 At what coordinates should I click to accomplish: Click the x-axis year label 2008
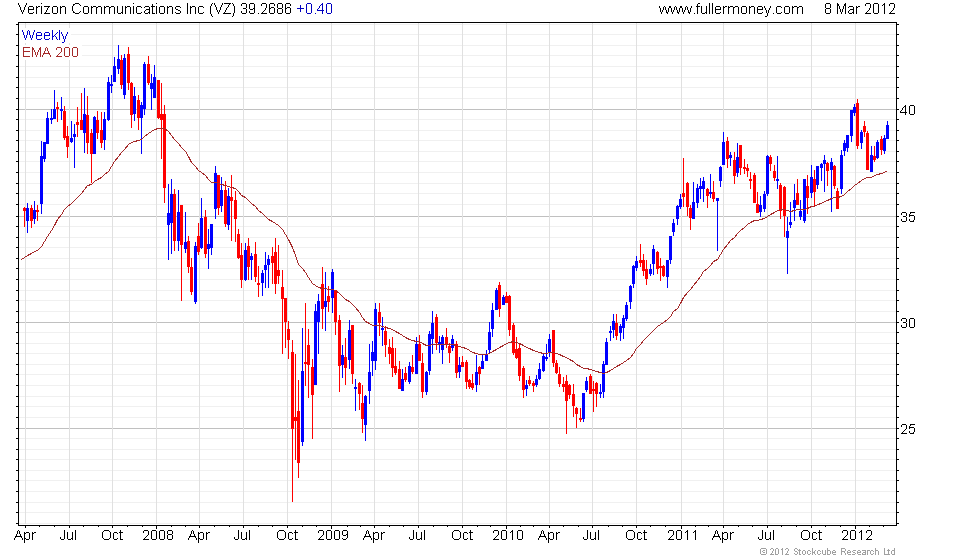click(158, 536)
